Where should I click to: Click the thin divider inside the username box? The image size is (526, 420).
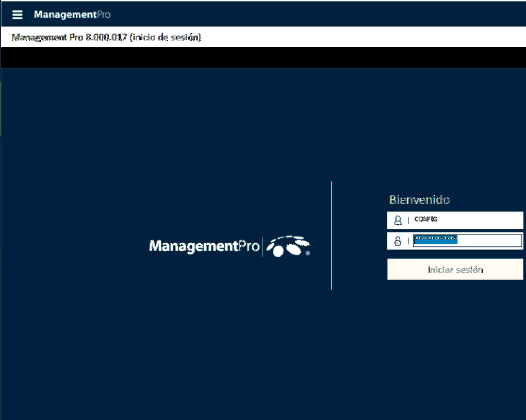tap(408, 220)
